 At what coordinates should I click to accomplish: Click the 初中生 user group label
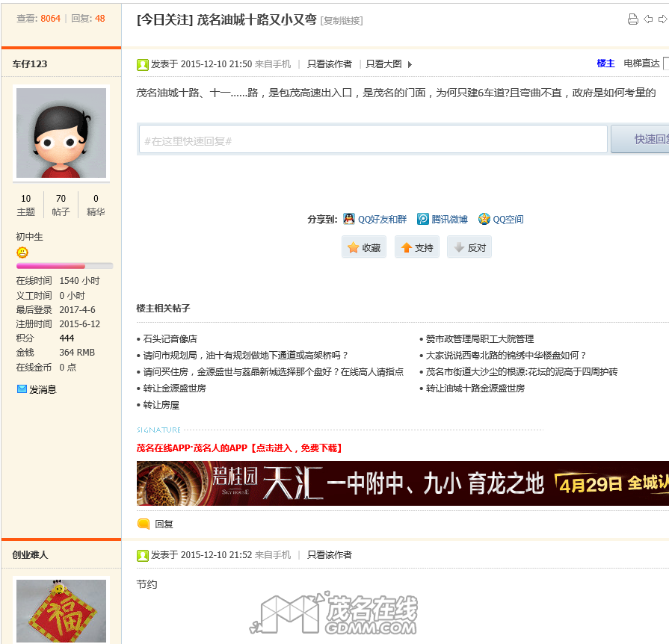coord(29,237)
